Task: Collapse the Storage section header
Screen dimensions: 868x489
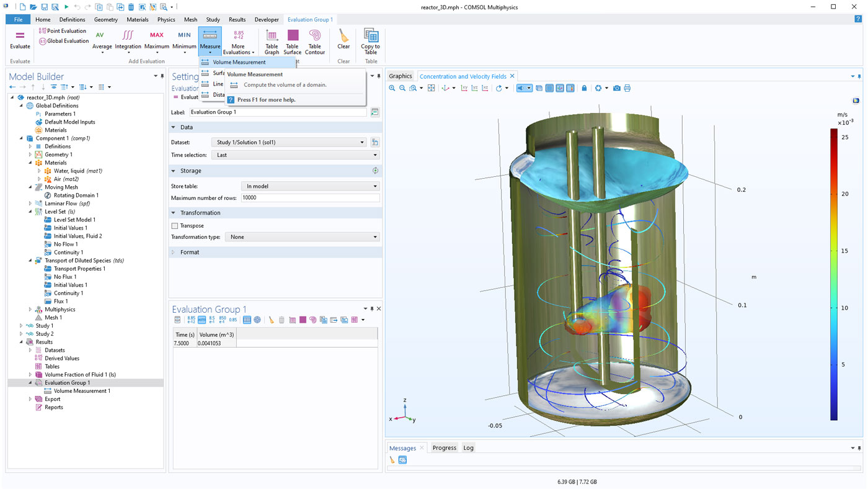Action: click(190, 171)
